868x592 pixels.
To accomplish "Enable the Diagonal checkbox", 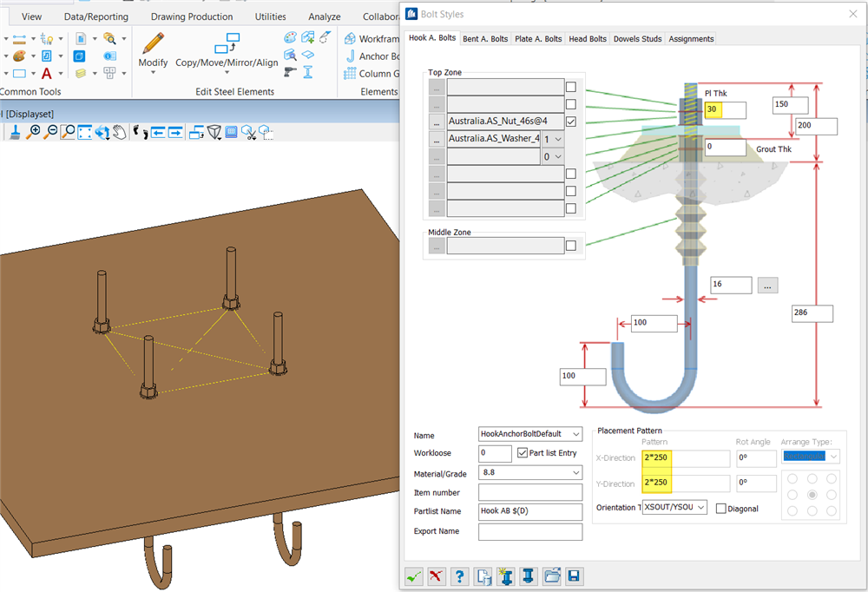I will [721, 509].
